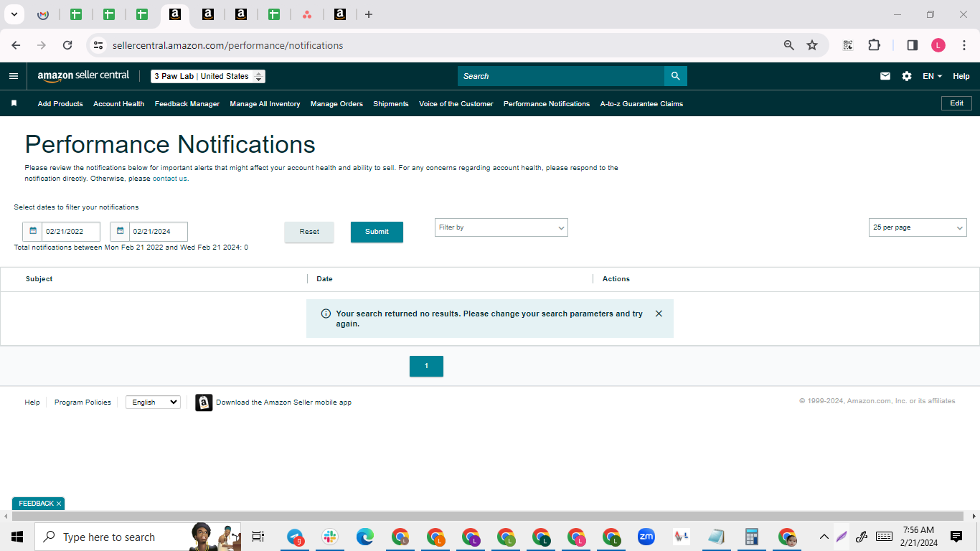Screen dimensions: 980x551
Task: Bookmark this page with the star icon
Action: [812, 45]
